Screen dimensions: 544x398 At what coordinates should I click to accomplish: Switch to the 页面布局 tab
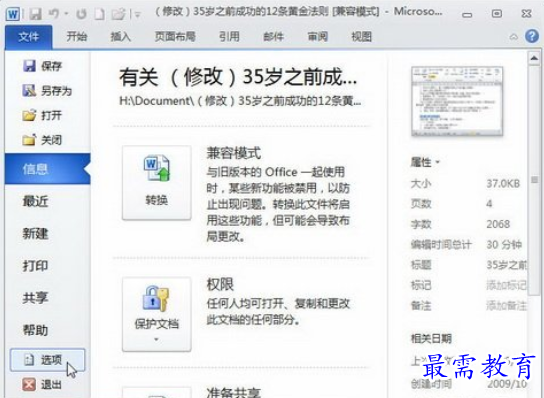(x=175, y=36)
